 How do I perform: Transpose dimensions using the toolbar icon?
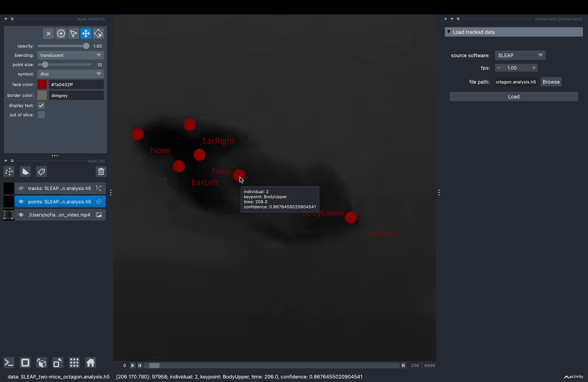58,363
